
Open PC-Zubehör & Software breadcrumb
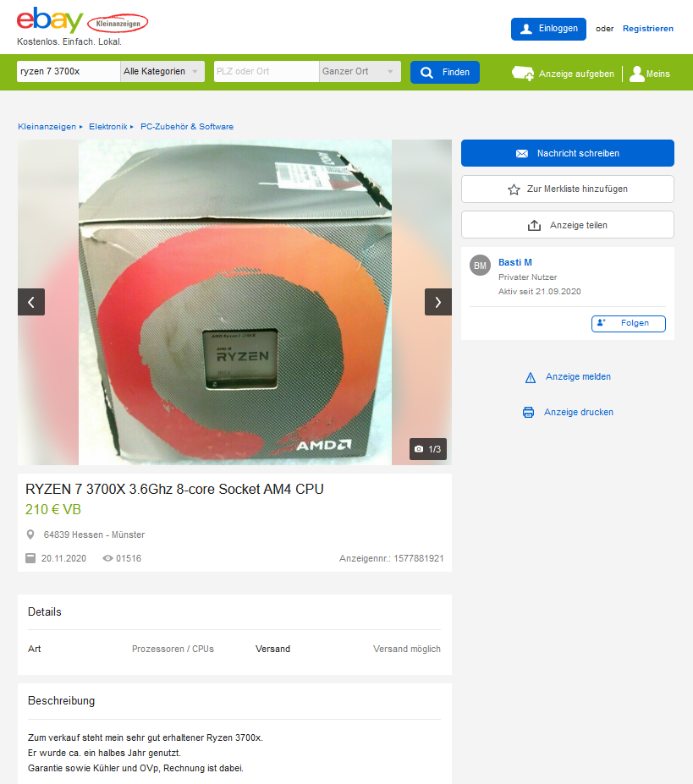click(187, 127)
